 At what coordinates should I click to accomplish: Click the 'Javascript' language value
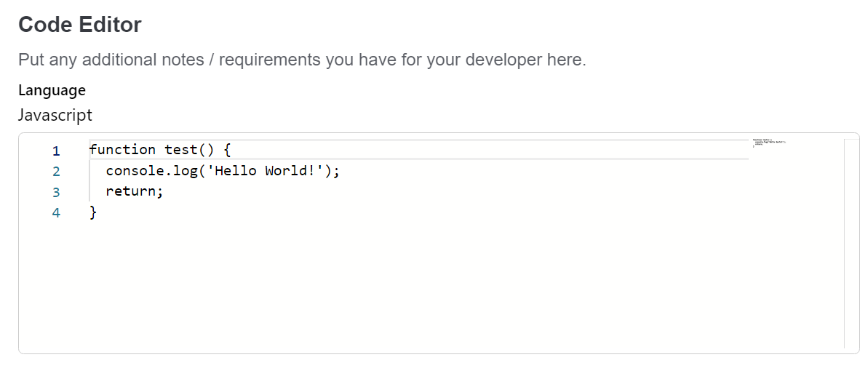[x=55, y=115]
